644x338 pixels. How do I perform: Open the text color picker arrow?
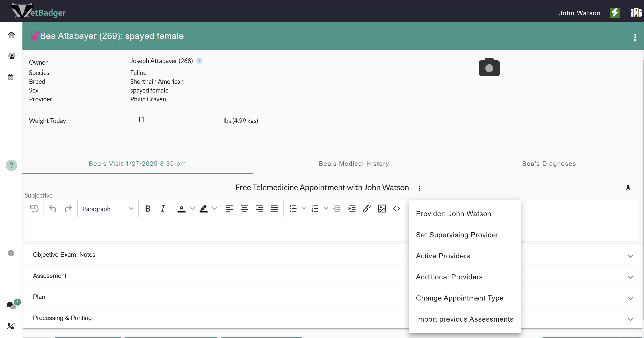192,209
